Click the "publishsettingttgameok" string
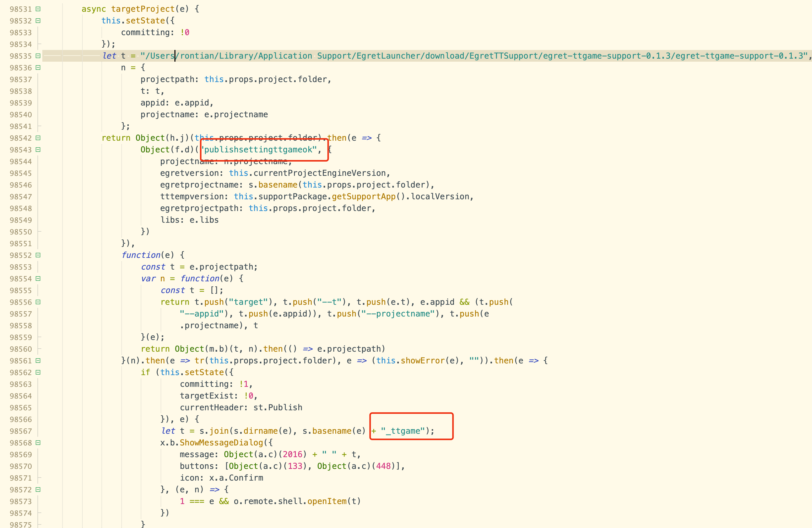Viewport: 812px width, 528px height. (x=259, y=150)
